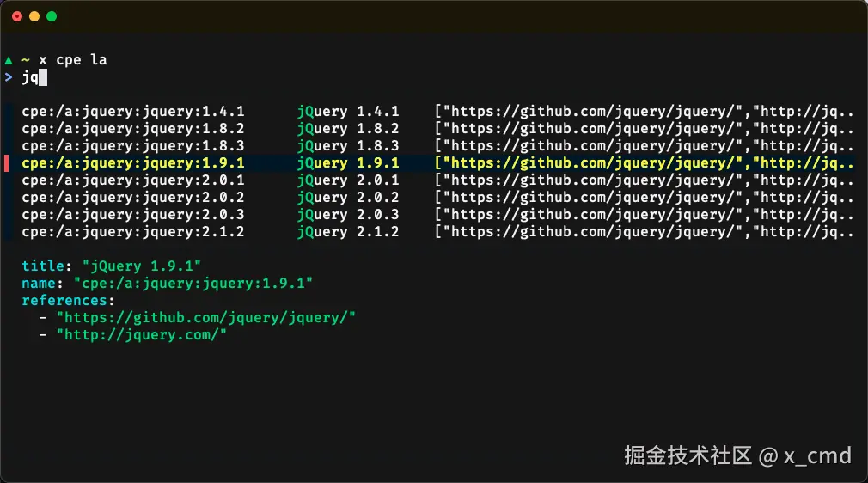Image resolution: width=868 pixels, height=483 pixels.
Task: Click the "title:" key in the detail pane
Action: click(46, 266)
